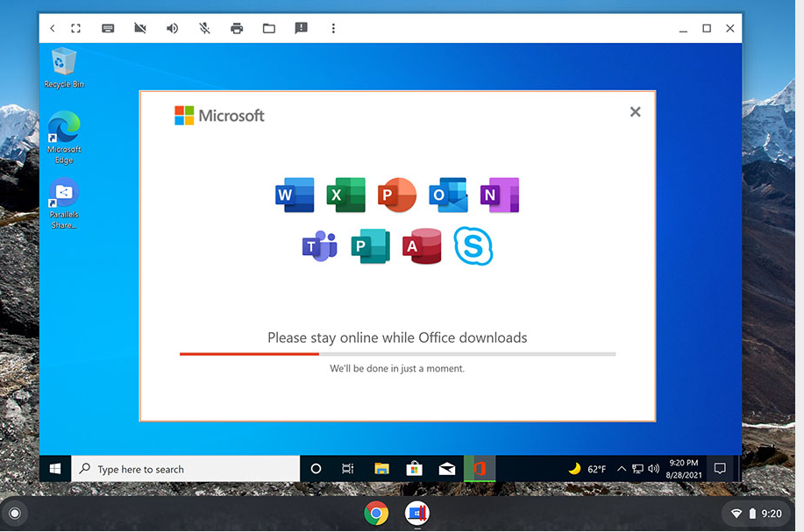Image resolution: width=804 pixels, height=532 pixels.
Task: Select the Excel icon
Action: click(x=345, y=195)
